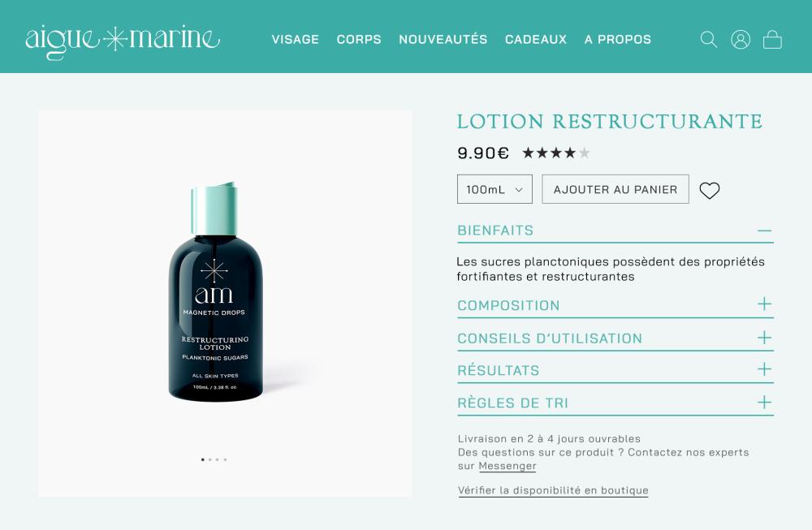This screenshot has width=812, height=530.
Task: Open the Visage menu
Action: pyautogui.click(x=296, y=39)
